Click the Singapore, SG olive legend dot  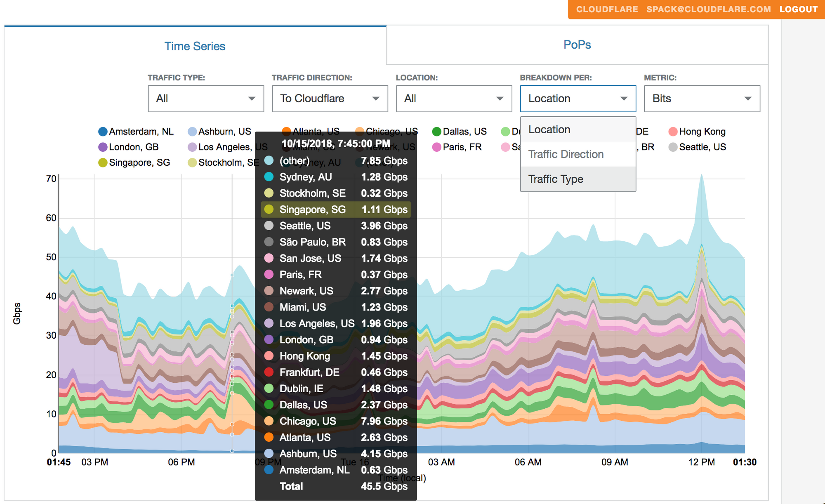click(103, 163)
